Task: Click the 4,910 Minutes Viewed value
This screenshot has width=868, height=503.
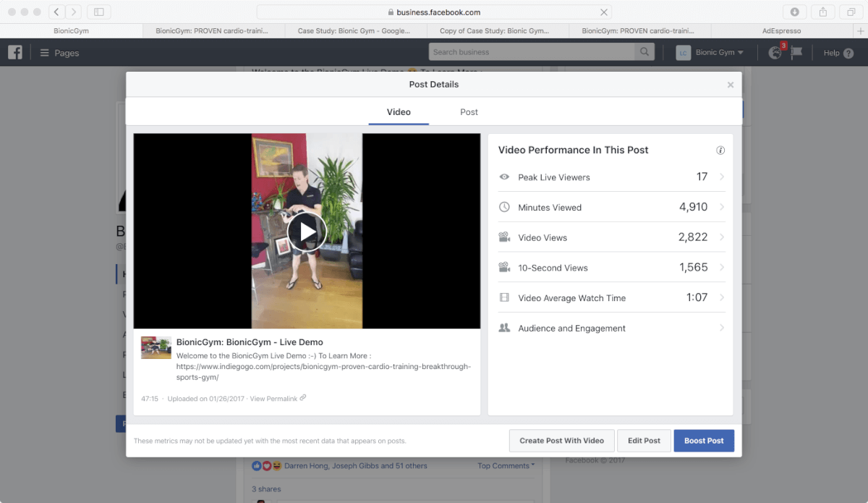Action: click(x=693, y=207)
